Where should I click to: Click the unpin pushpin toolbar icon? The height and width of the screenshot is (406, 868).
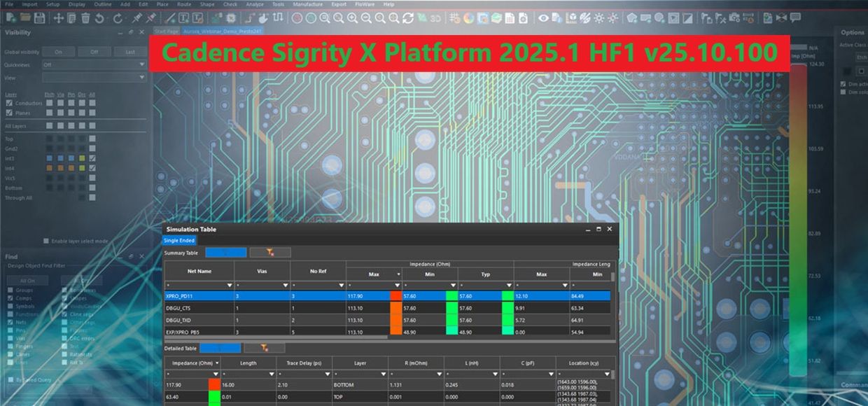[x=152, y=17]
